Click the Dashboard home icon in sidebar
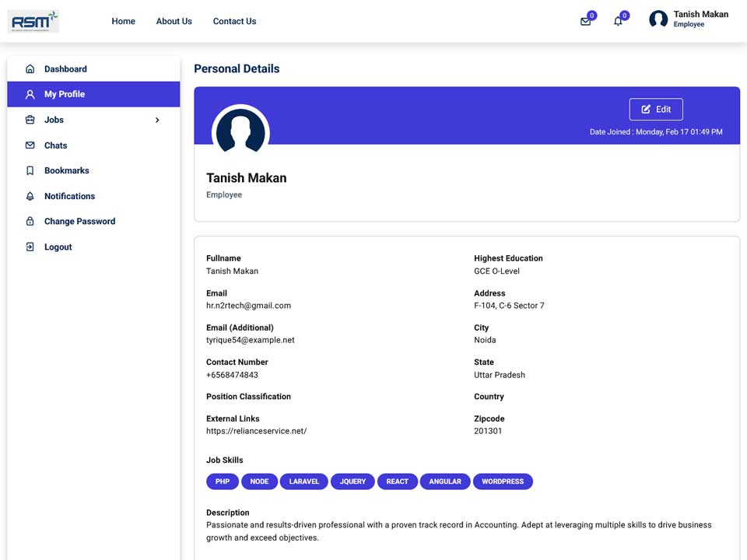 [x=30, y=69]
